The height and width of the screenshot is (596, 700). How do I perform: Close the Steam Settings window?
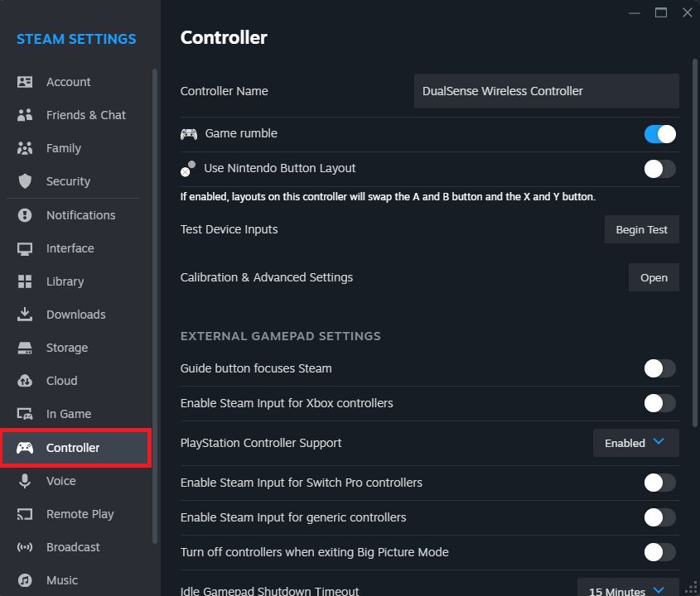688,12
